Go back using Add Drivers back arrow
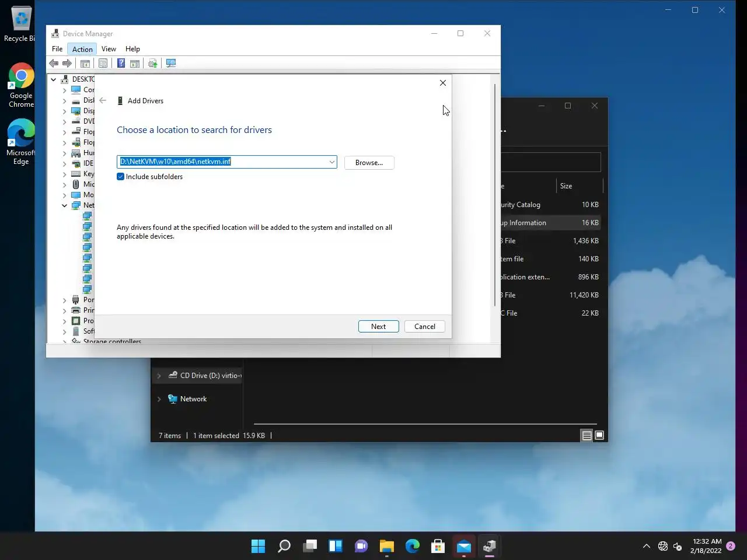 click(103, 100)
